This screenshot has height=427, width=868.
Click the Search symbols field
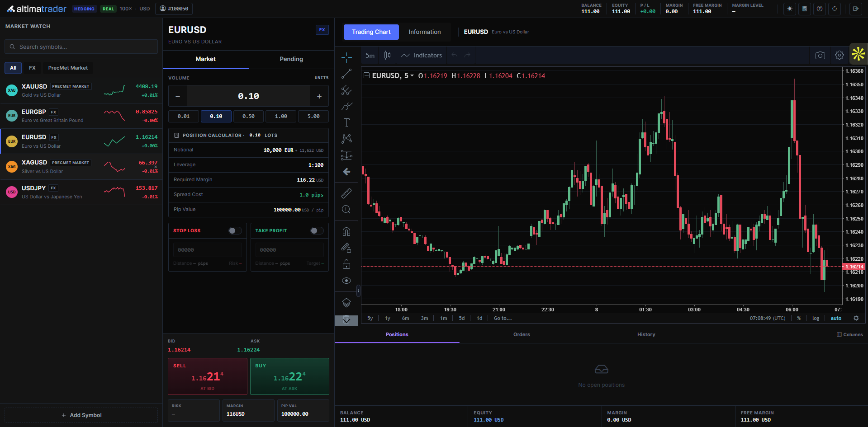pos(81,47)
